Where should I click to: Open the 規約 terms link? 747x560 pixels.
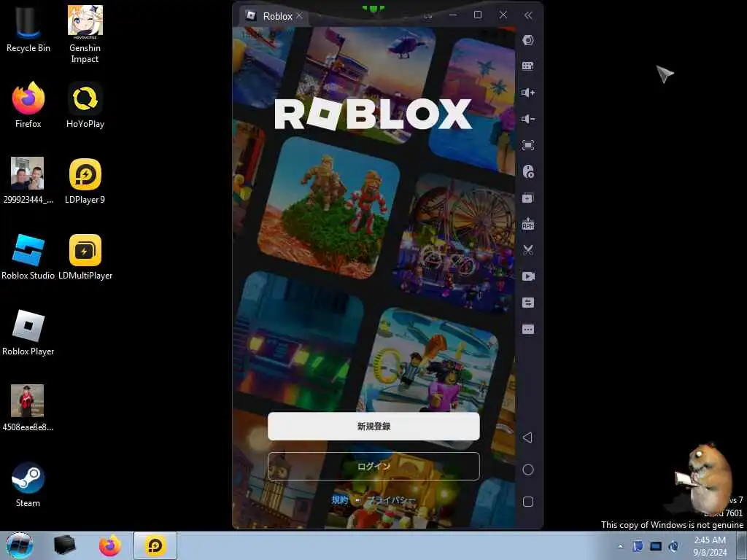[340, 499]
